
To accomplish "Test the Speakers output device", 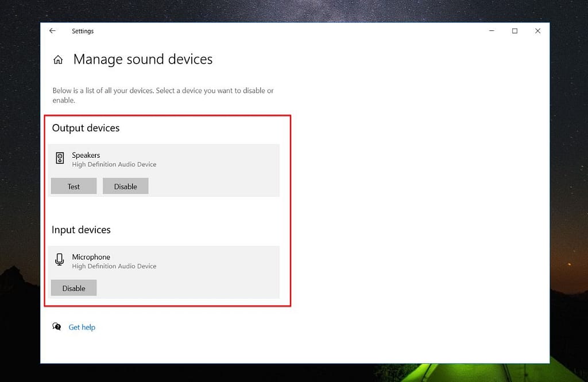I will pyautogui.click(x=74, y=186).
